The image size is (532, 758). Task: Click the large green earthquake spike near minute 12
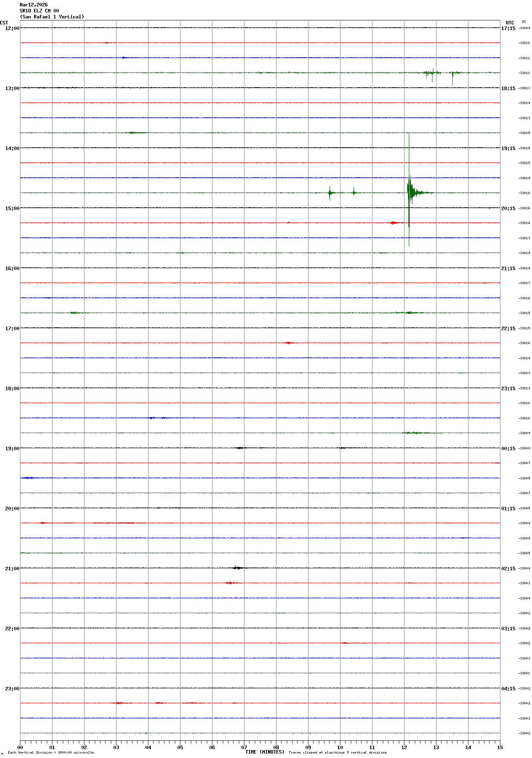tap(409, 191)
